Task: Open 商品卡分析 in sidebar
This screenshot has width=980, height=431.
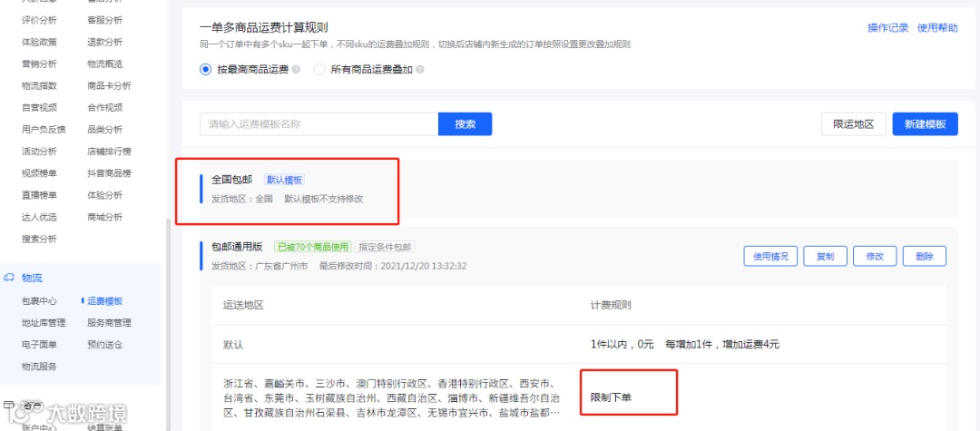Action: (x=110, y=85)
